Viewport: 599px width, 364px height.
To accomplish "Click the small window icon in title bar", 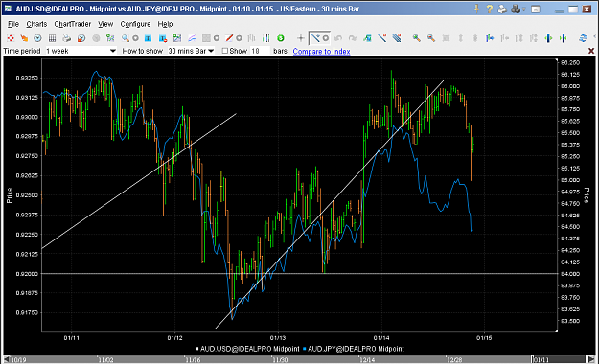I will coord(536,10).
